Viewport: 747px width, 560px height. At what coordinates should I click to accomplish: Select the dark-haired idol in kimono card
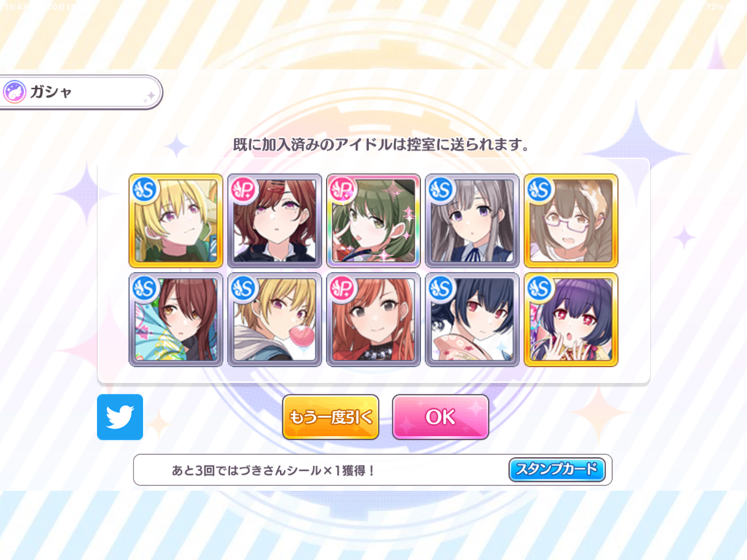472,319
